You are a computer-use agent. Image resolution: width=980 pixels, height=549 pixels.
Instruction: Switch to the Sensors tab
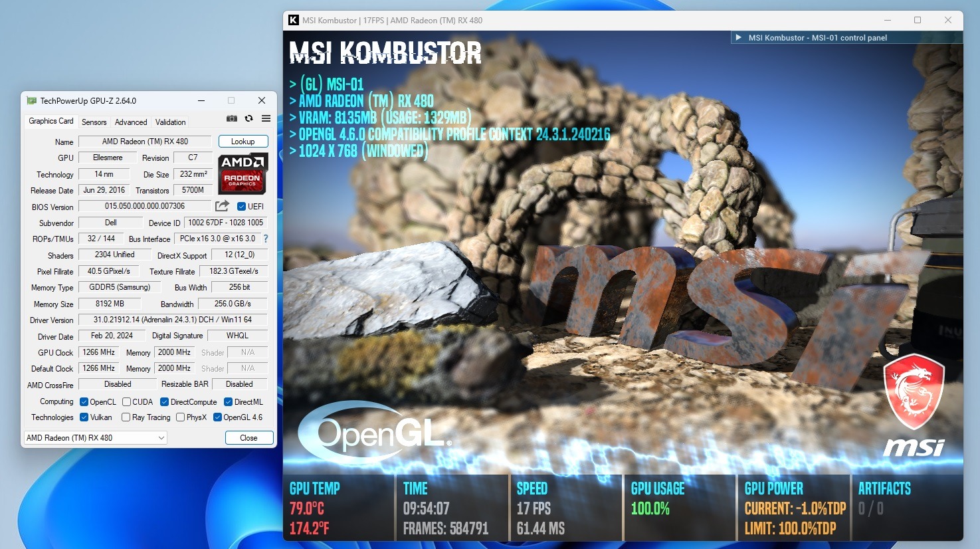94,122
